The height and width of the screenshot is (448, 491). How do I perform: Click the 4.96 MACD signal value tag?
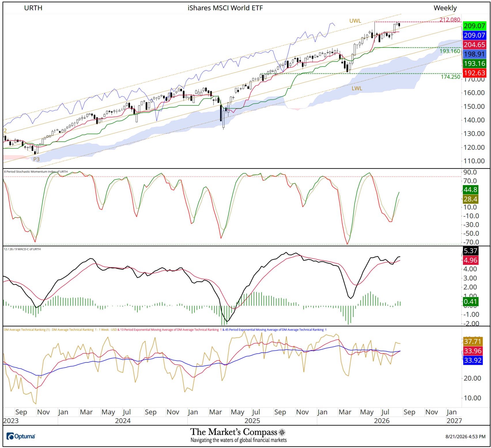[470, 260]
